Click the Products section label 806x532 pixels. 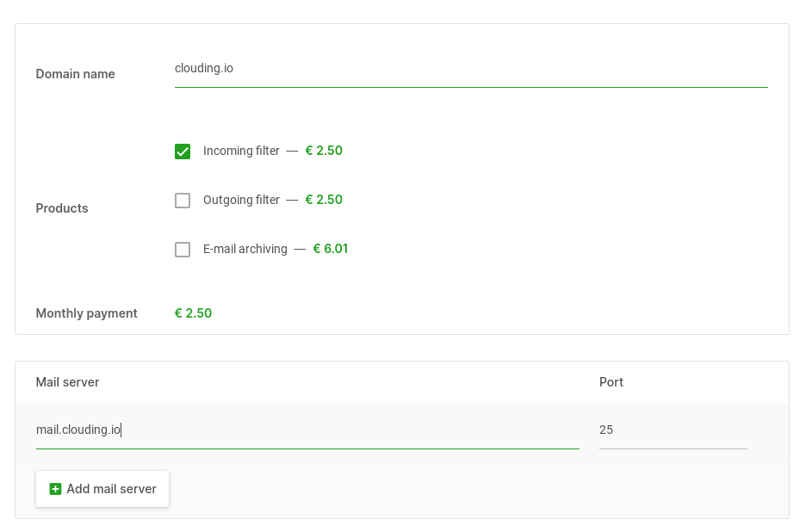[62, 208]
